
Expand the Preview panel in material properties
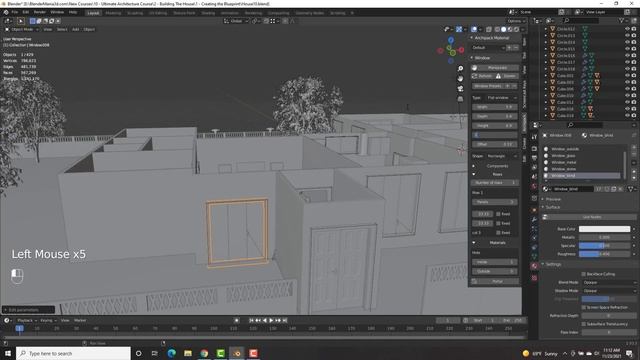(543, 199)
